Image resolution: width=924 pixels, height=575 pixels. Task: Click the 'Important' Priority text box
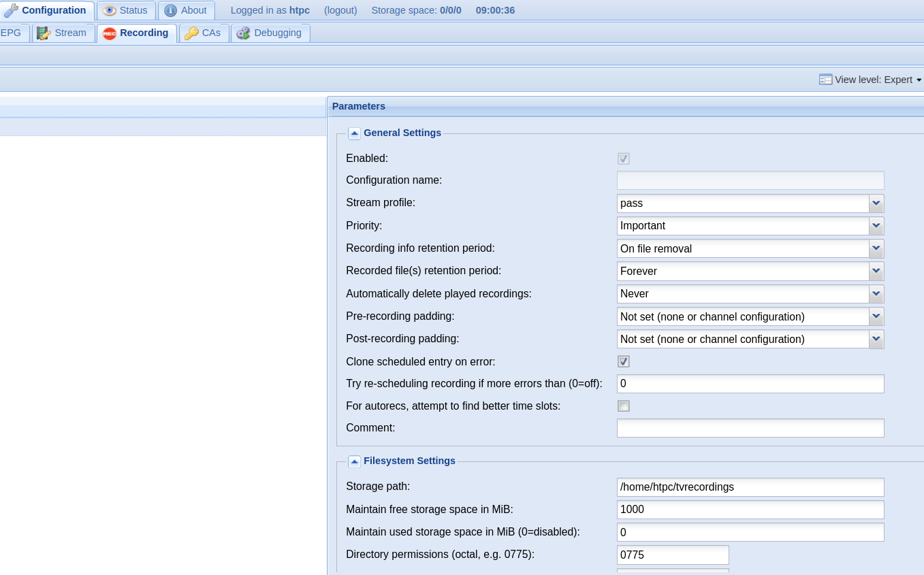(743, 226)
